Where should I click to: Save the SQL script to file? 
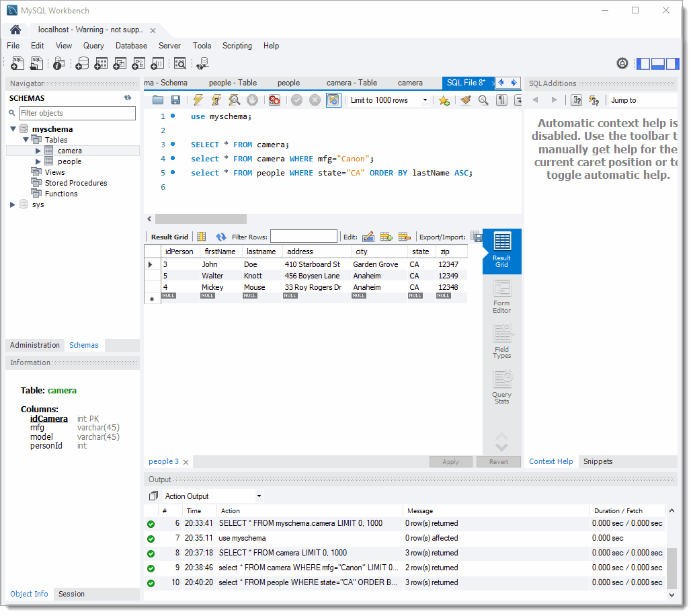point(176,100)
